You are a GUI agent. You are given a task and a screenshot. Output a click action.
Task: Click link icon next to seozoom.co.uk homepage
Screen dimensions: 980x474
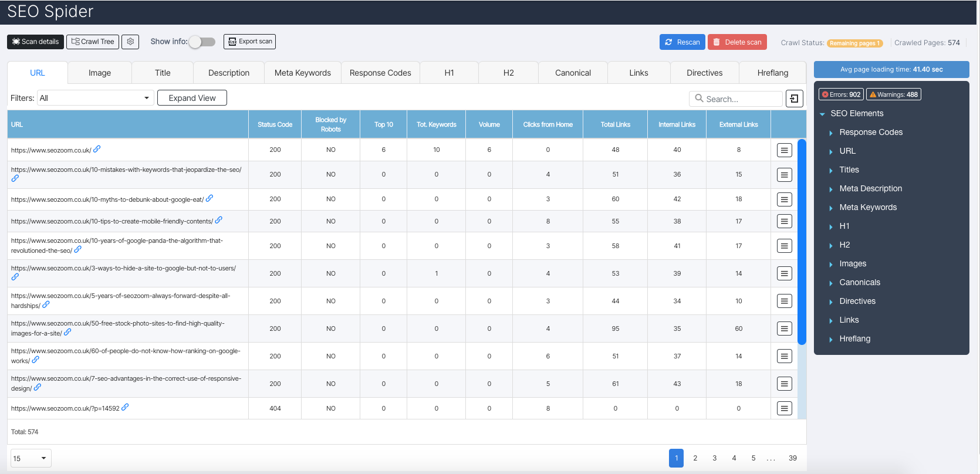(97, 149)
